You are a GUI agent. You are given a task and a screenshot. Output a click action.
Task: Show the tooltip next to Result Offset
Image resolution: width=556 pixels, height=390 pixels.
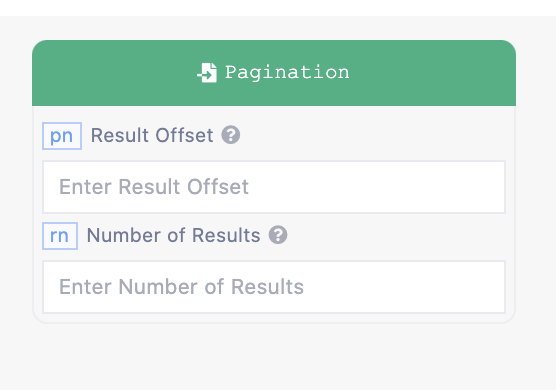(231, 135)
